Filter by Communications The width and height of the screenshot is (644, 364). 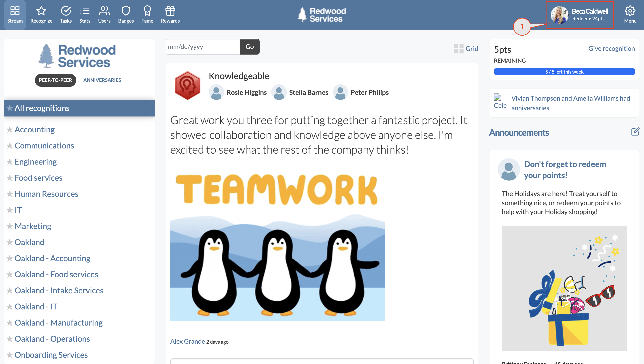point(44,146)
